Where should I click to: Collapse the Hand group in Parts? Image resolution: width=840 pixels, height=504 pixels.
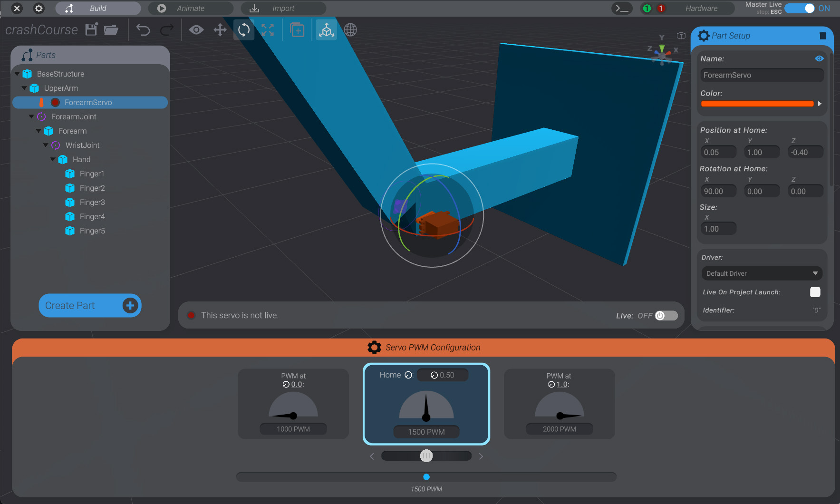coord(53,159)
